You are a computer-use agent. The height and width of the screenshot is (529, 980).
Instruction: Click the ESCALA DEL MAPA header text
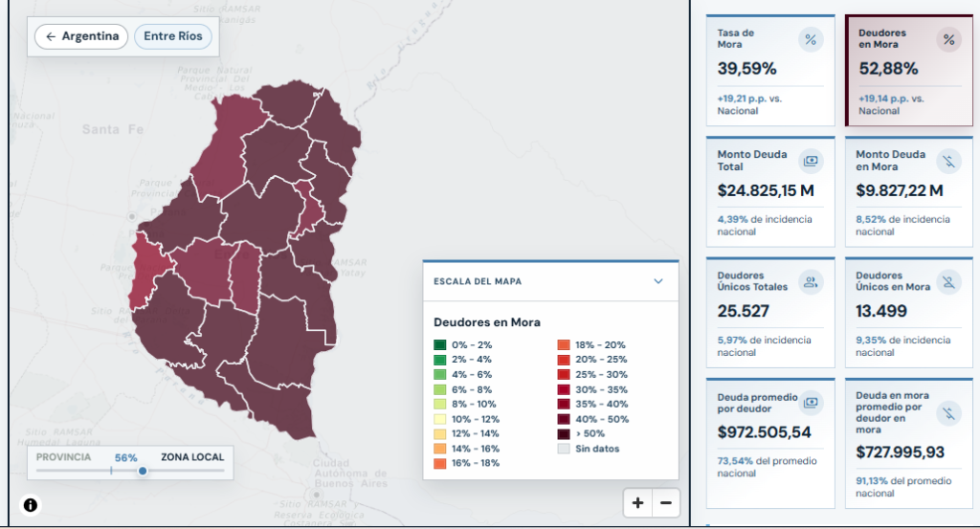coord(478,281)
